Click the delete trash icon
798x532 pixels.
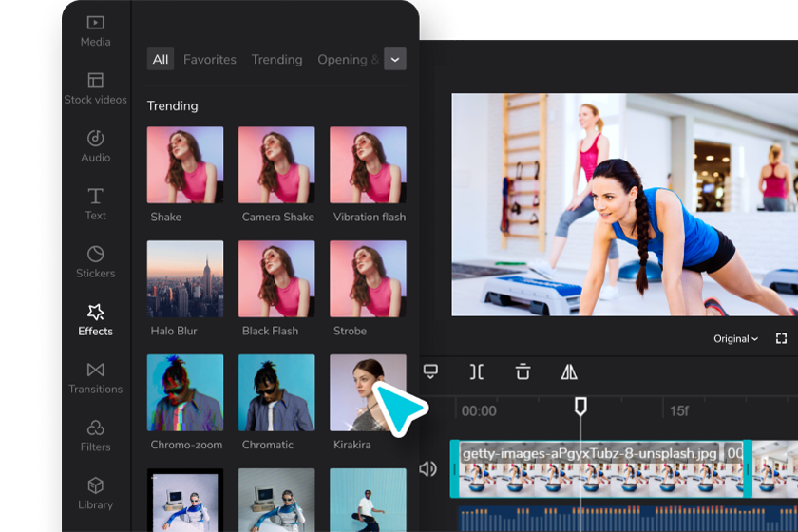522,371
